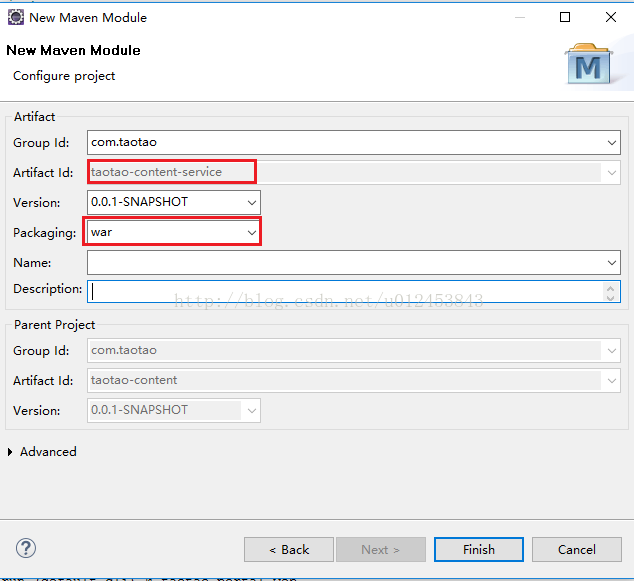The image size is (639, 581).
Task: Open the taotao-content Artifact Id dropdown arrow
Action: tap(611, 381)
